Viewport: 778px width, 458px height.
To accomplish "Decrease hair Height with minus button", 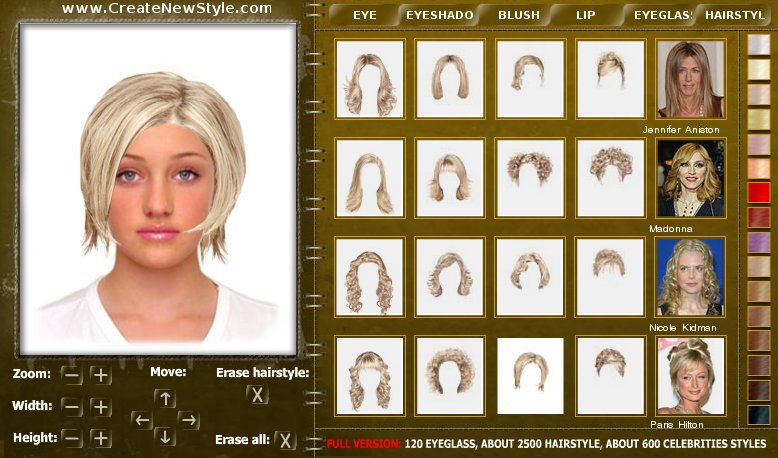I will tap(72, 439).
